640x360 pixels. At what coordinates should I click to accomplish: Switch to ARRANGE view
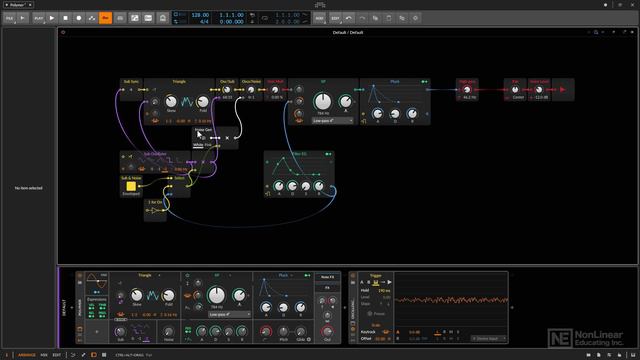pyautogui.click(x=27, y=355)
